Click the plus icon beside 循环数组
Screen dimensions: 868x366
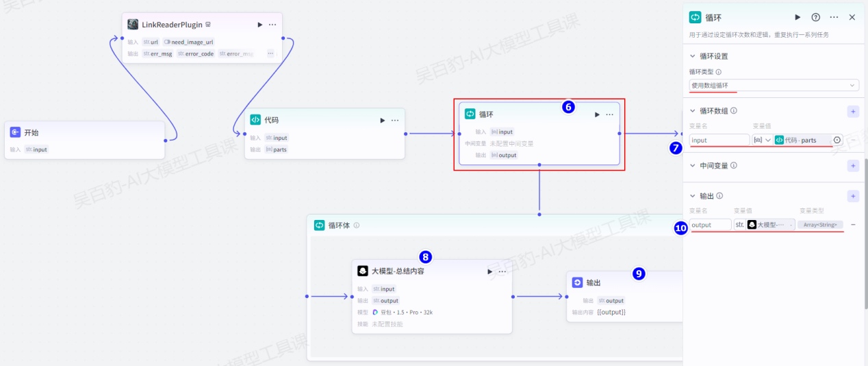tap(853, 111)
